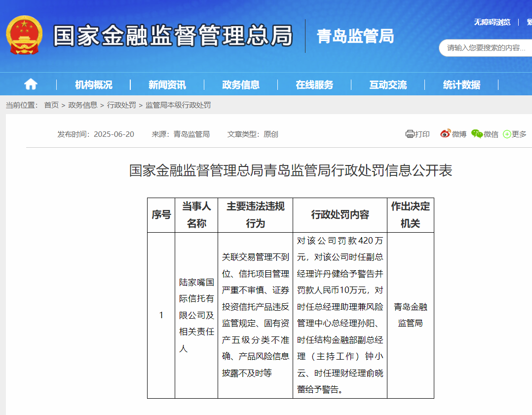Click the 国家金融监督管理总局 site title
The width and height of the screenshot is (532, 415).
(x=173, y=36)
